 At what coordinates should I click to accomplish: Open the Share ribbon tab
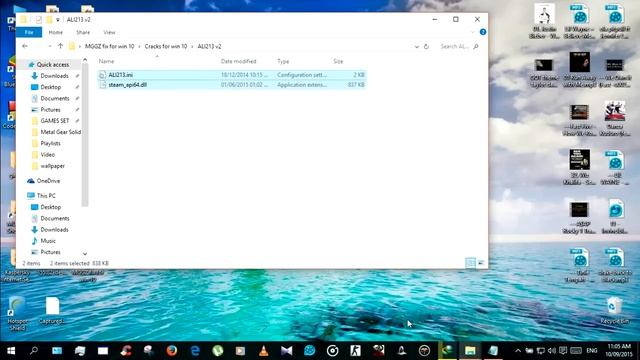(83, 32)
